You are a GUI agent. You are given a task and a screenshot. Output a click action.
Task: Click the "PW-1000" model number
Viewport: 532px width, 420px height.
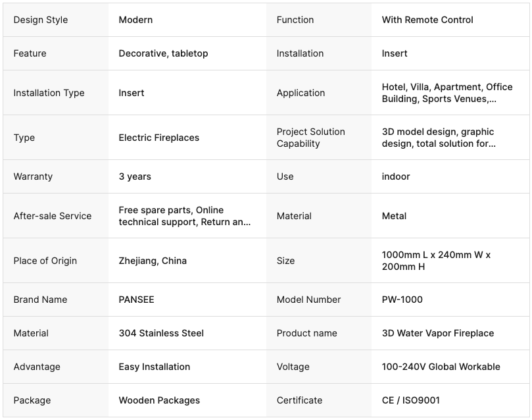402,300
